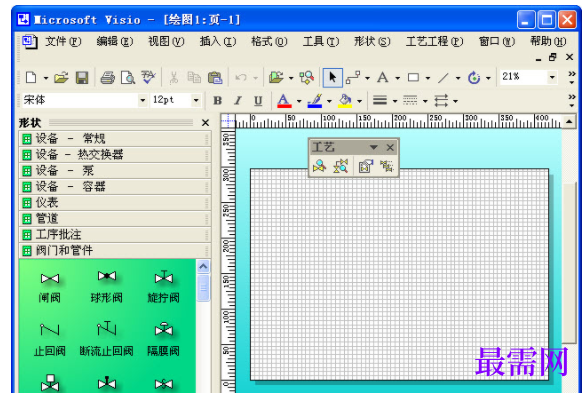587x393 pixels.
Task: Open the Connector tool dropdown arrow
Action: pyautogui.click(x=368, y=78)
